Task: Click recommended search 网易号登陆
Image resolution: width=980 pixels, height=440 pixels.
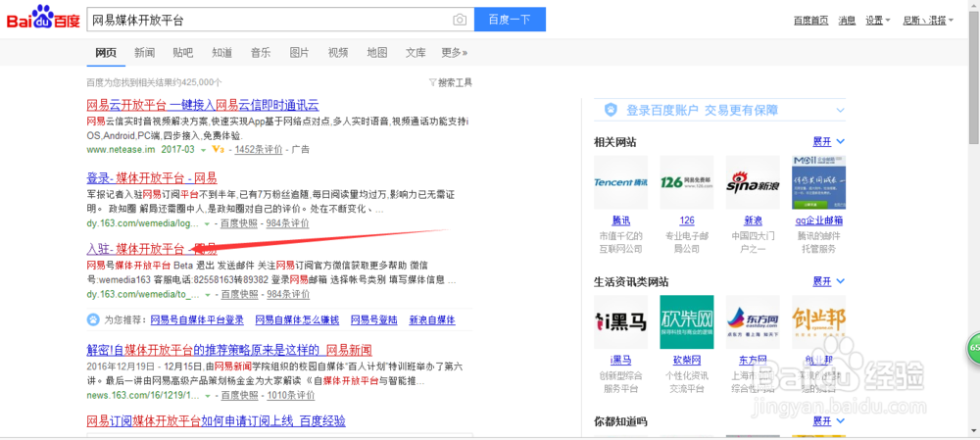Action: click(373, 320)
